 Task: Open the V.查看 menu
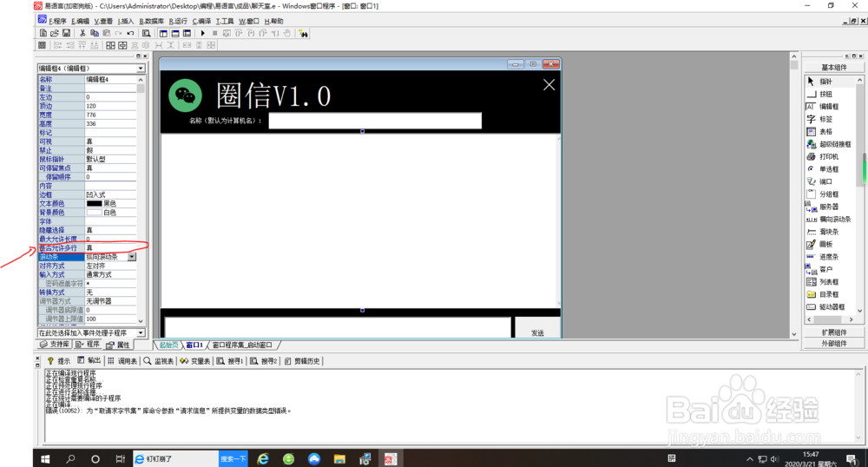(103, 21)
